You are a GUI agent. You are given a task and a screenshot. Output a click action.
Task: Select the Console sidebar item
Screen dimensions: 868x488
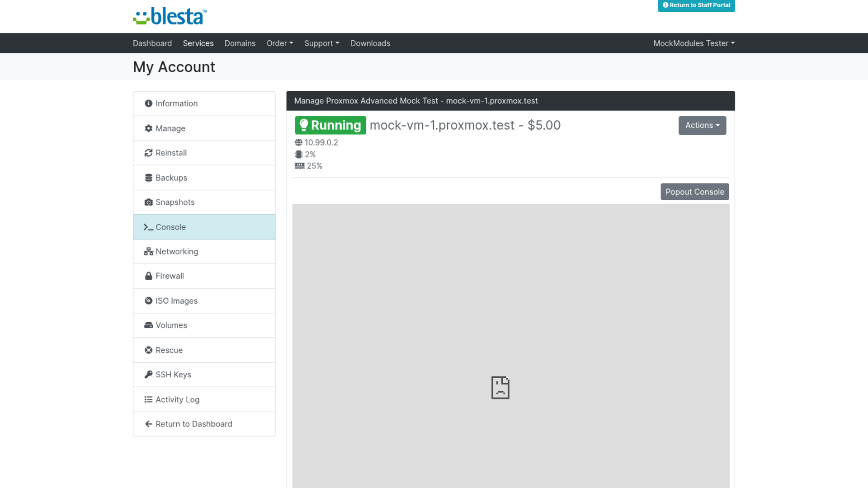tap(204, 227)
